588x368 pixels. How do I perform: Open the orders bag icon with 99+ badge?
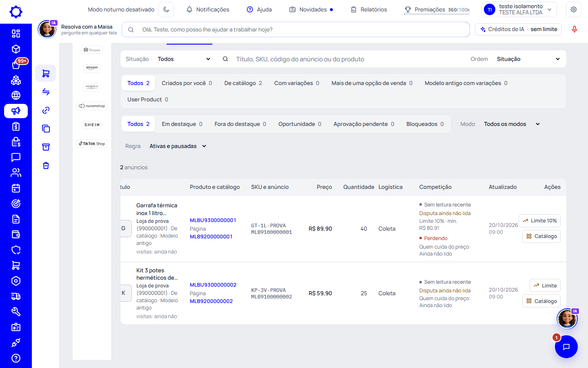click(16, 65)
